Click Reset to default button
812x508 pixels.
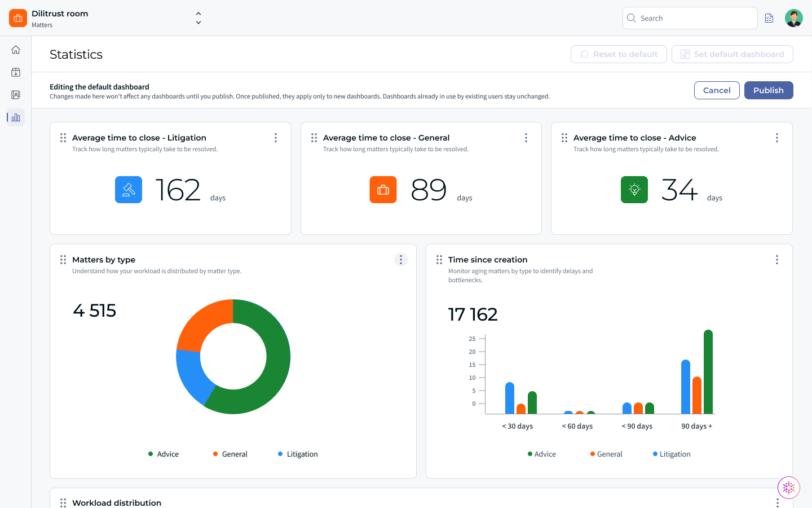pyautogui.click(x=619, y=54)
